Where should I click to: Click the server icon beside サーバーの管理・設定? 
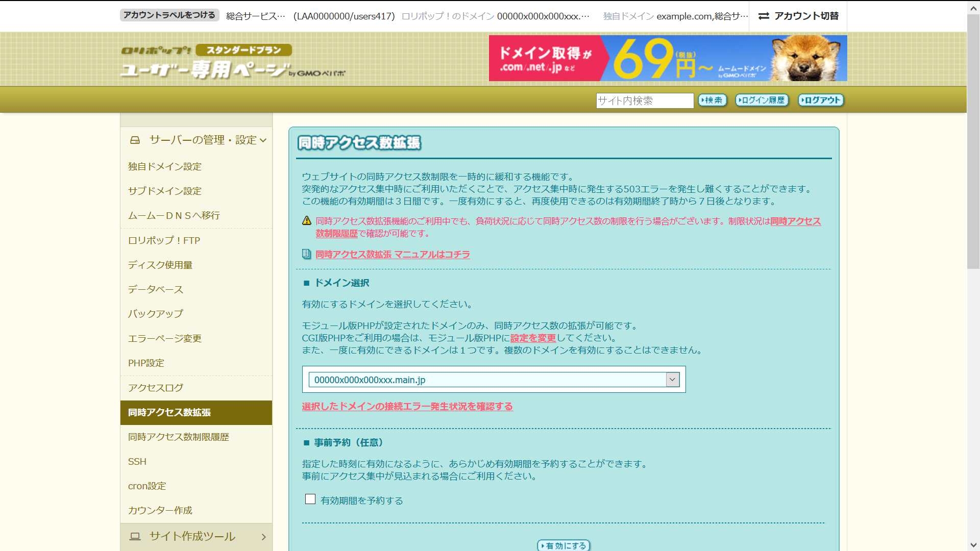pos(135,140)
